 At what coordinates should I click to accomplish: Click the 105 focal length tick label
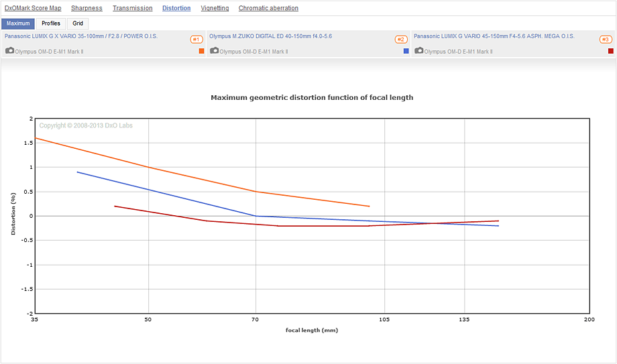[384, 320]
